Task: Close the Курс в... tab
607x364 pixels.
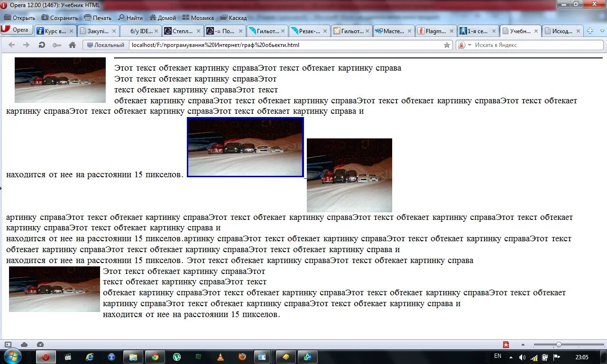Action: [x=72, y=31]
